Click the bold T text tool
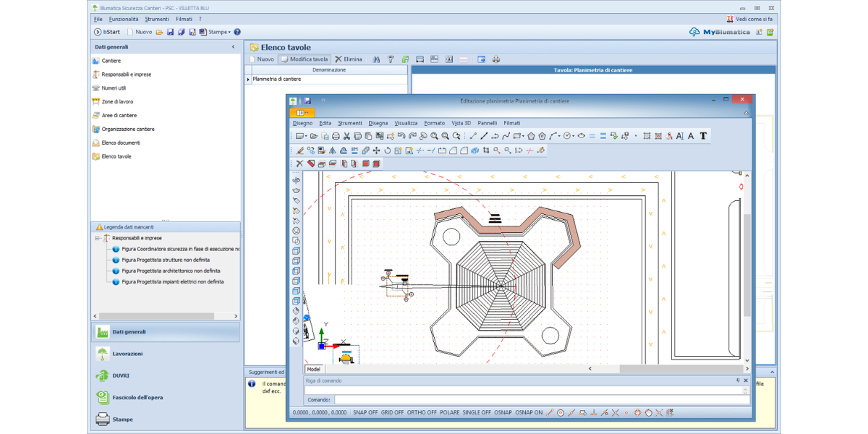868x434 pixels. tap(703, 136)
